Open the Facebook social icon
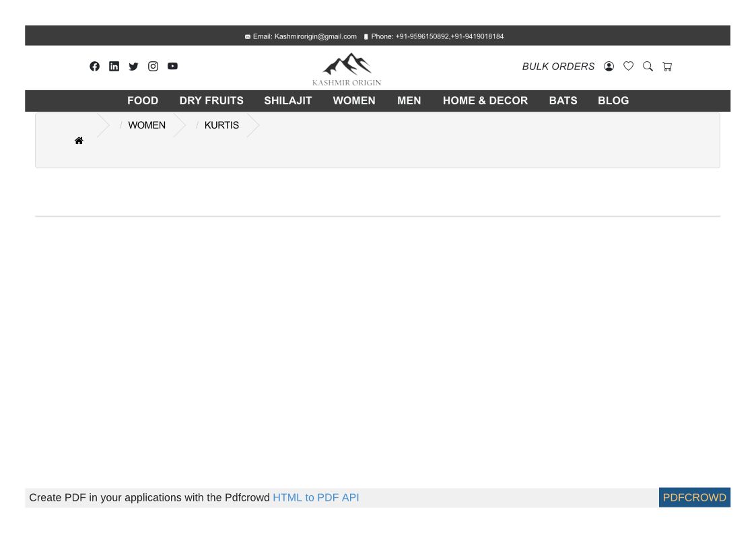Screen dimensions: 756x535 coord(94,66)
